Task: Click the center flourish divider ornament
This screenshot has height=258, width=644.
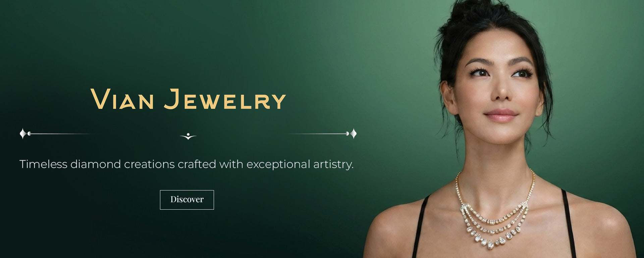Action: (x=188, y=136)
